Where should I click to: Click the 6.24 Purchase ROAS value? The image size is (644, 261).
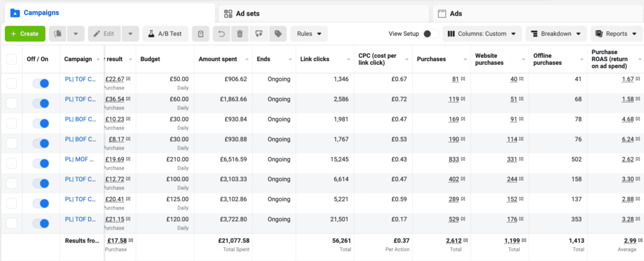(x=628, y=140)
